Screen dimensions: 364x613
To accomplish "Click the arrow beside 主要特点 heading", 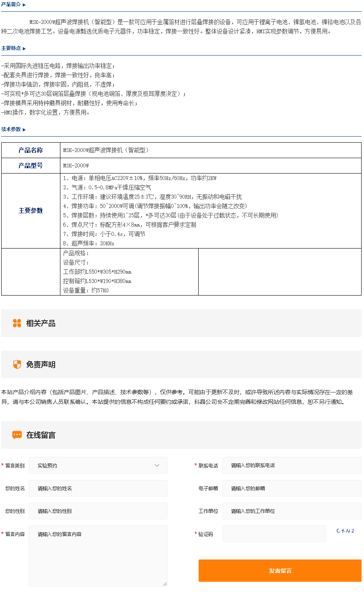I will (24, 49).
